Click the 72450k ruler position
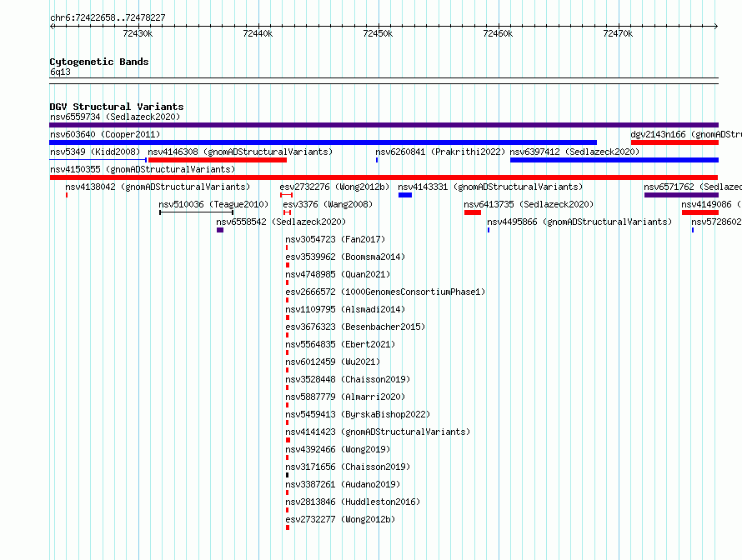742x560 pixels. pyautogui.click(x=379, y=33)
